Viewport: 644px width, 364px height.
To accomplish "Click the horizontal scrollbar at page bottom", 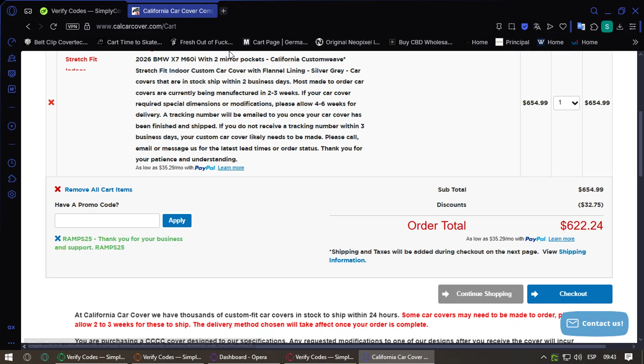I will click(x=318, y=346).
